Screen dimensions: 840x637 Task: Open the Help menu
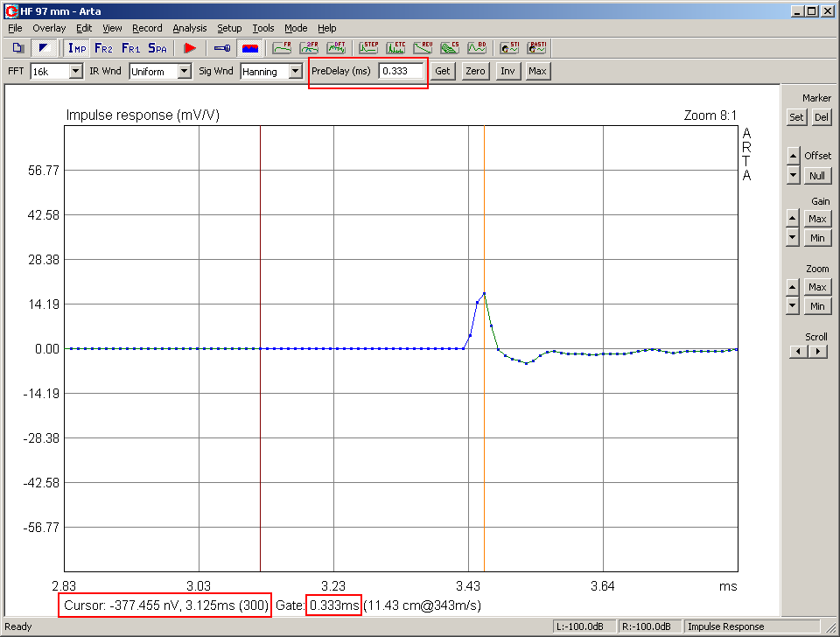pos(326,28)
